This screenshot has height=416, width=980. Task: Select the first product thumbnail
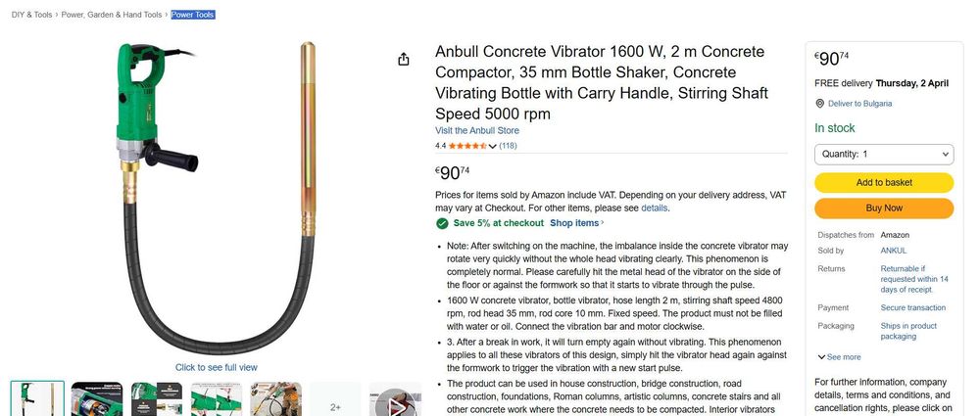37,399
